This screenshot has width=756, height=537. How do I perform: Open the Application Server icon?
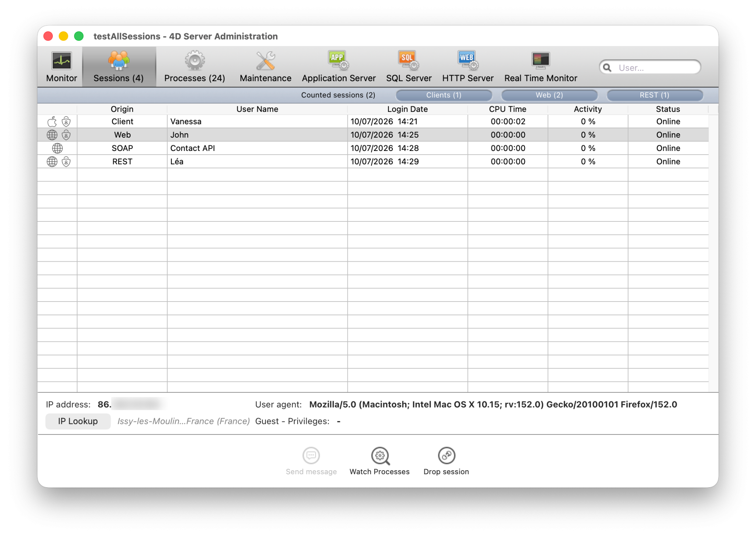point(339,61)
